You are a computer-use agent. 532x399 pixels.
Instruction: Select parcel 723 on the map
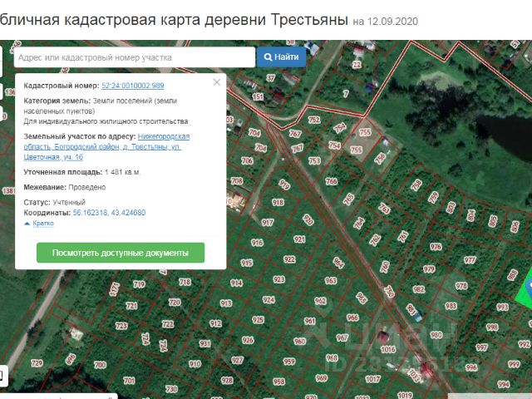click(x=121, y=326)
